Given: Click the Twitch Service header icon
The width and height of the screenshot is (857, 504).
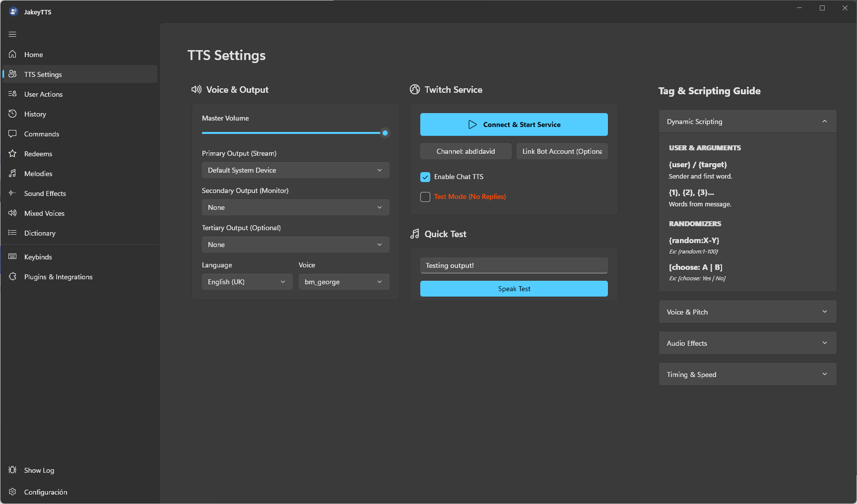Looking at the screenshot, I should tap(415, 89).
